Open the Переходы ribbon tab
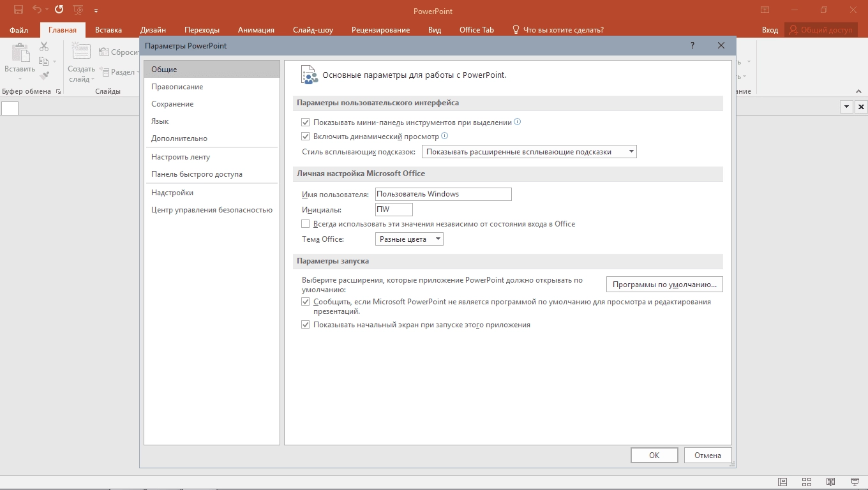This screenshot has height=490, width=868. (202, 30)
